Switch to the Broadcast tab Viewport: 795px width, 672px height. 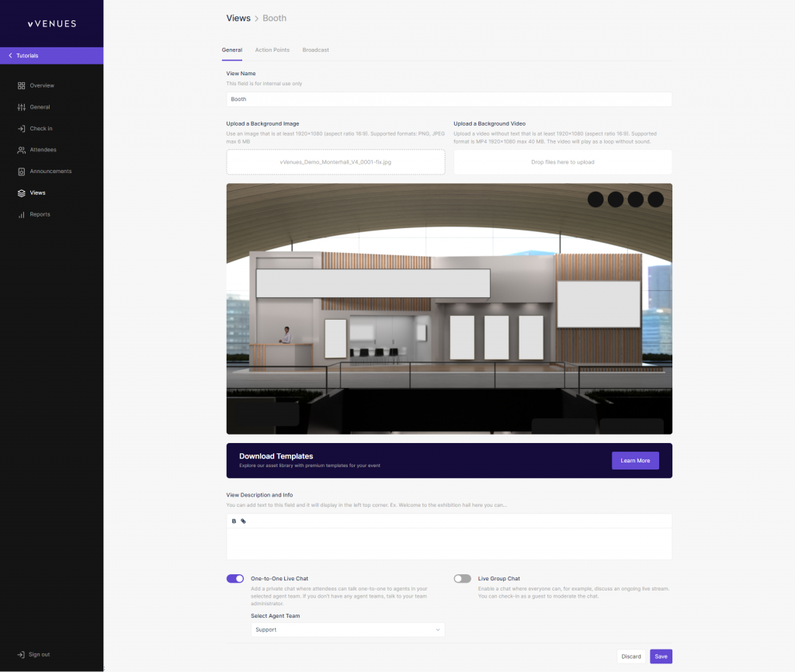tap(315, 50)
